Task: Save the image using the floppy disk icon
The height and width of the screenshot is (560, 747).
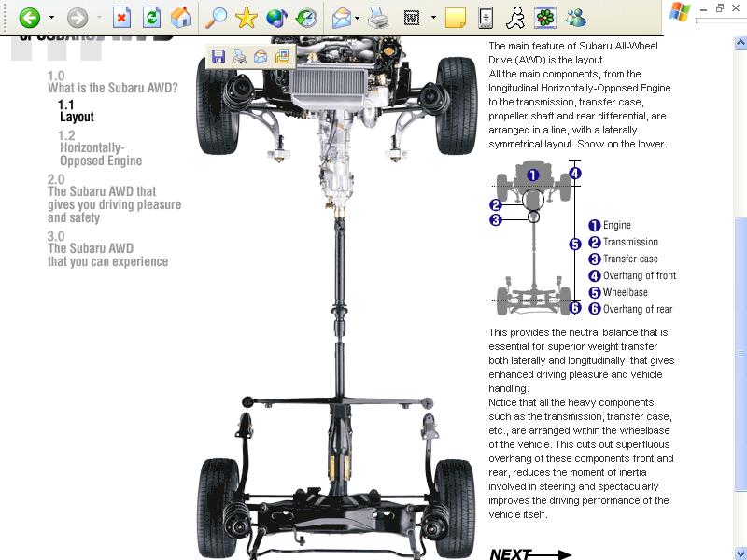Action: (x=218, y=57)
